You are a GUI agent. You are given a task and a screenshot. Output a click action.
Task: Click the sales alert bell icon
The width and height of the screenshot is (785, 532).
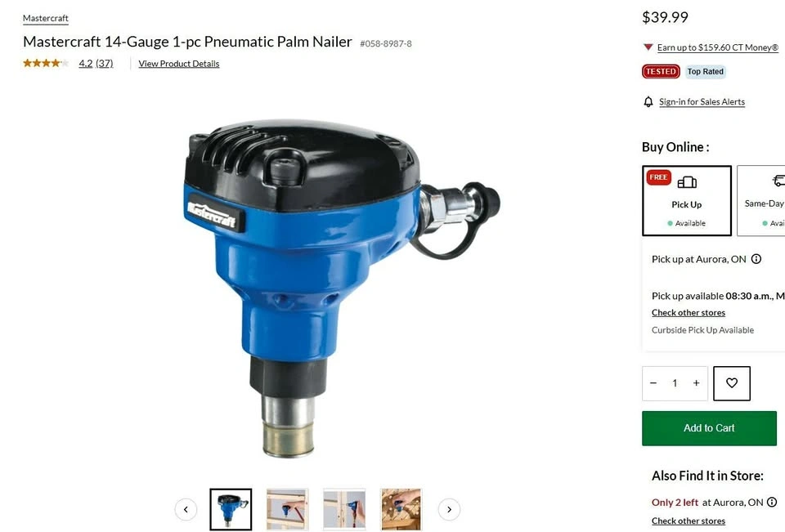coord(648,102)
